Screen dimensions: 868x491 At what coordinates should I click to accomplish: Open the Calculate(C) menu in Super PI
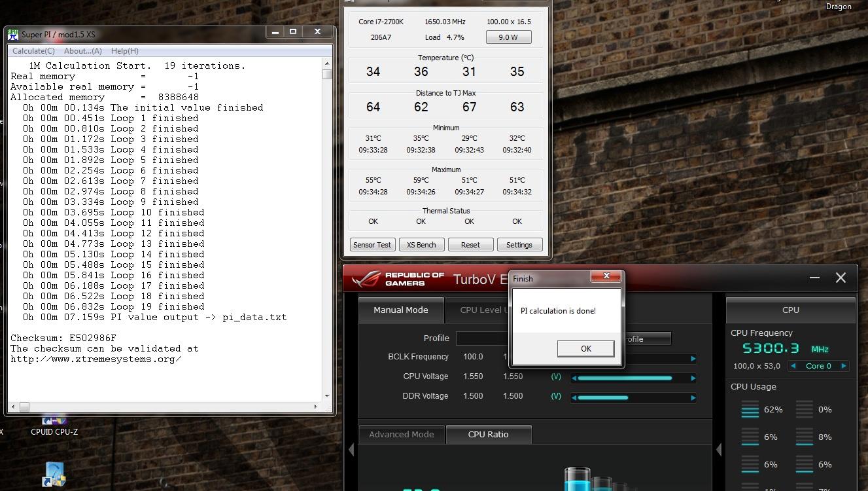pyautogui.click(x=33, y=51)
